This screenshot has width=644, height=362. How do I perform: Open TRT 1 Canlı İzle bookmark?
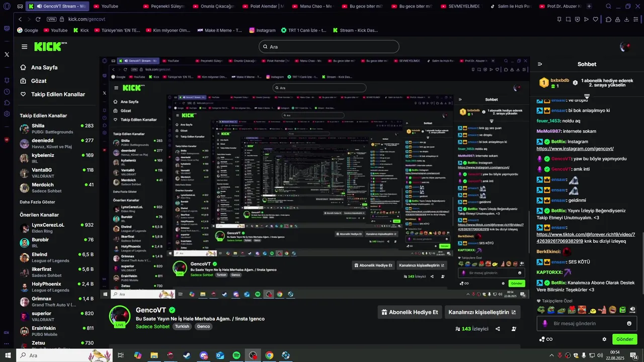(304, 30)
